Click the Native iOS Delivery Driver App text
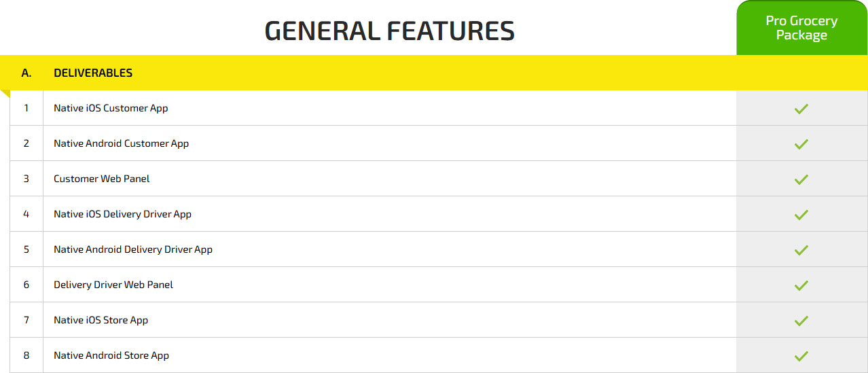 [x=122, y=214]
